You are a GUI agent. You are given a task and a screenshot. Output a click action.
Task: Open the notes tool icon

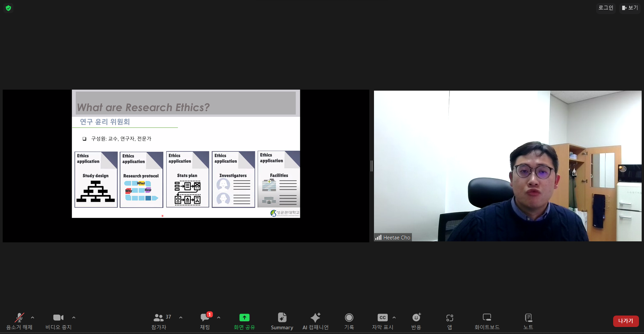(x=528, y=318)
